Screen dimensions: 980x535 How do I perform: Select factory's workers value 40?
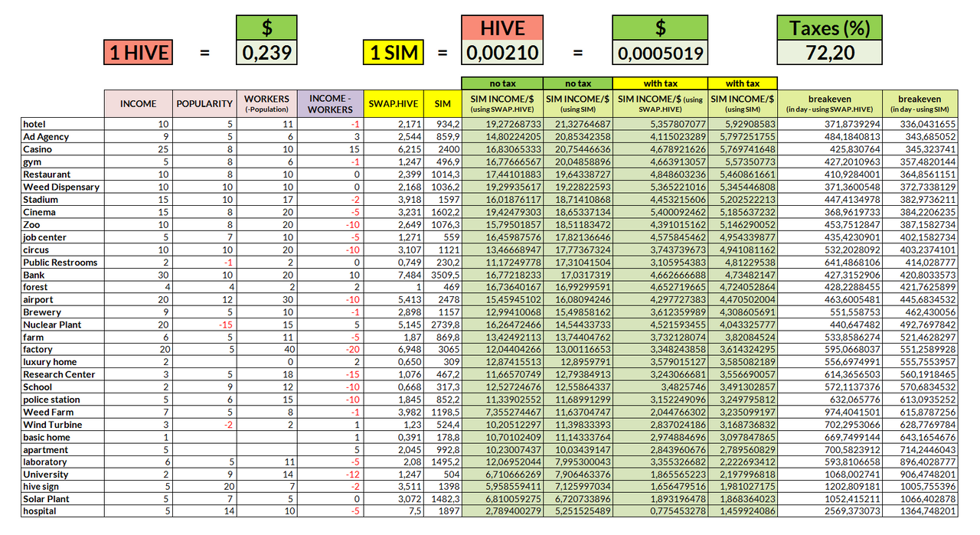point(266,349)
